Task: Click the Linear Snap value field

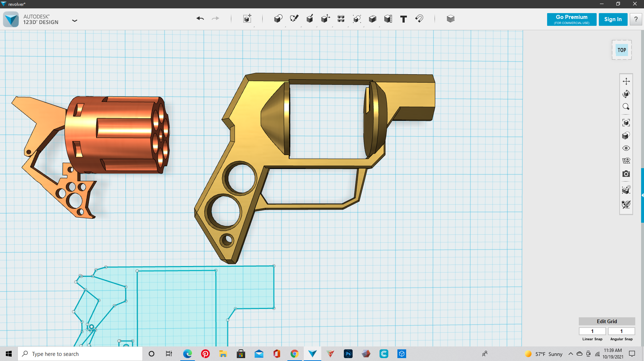Action: pos(592,331)
